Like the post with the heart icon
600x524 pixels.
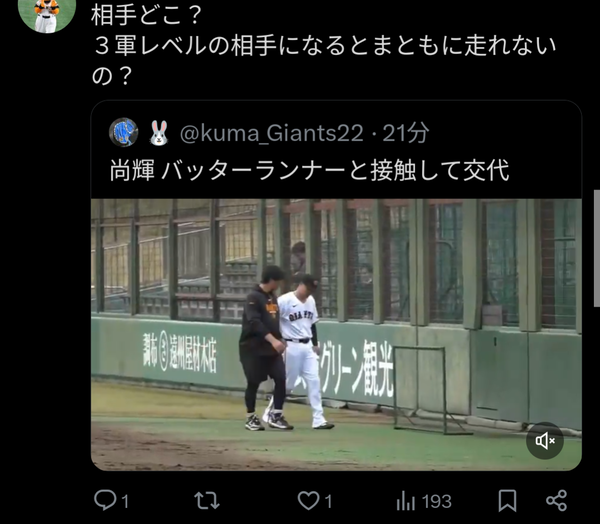point(308,500)
